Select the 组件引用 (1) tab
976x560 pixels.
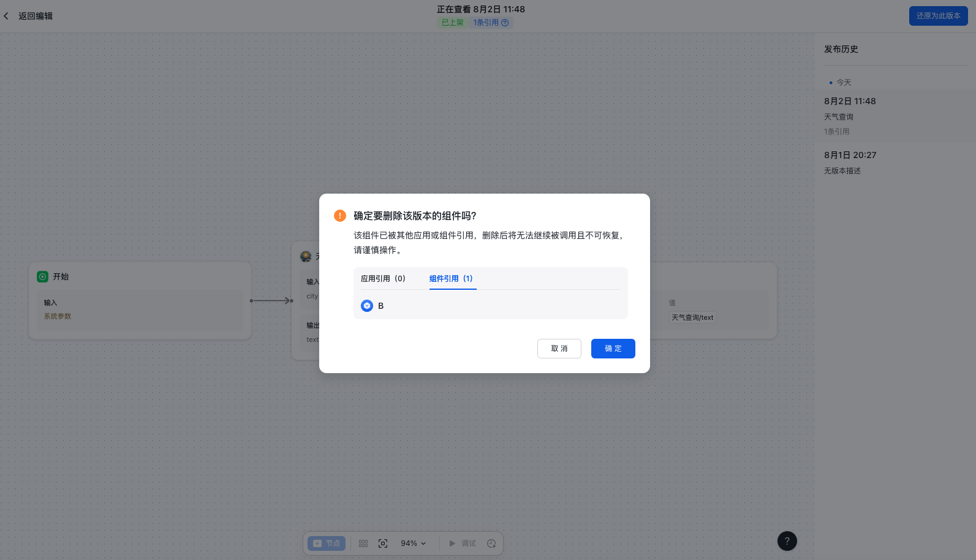(x=451, y=278)
